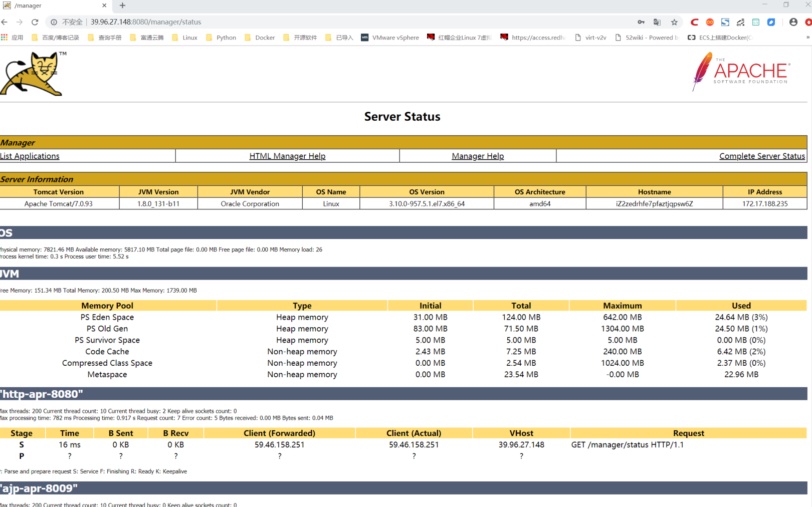Open the 开源软件 bookmark folder
Screen dimensions: 812x507
[x=300, y=38]
